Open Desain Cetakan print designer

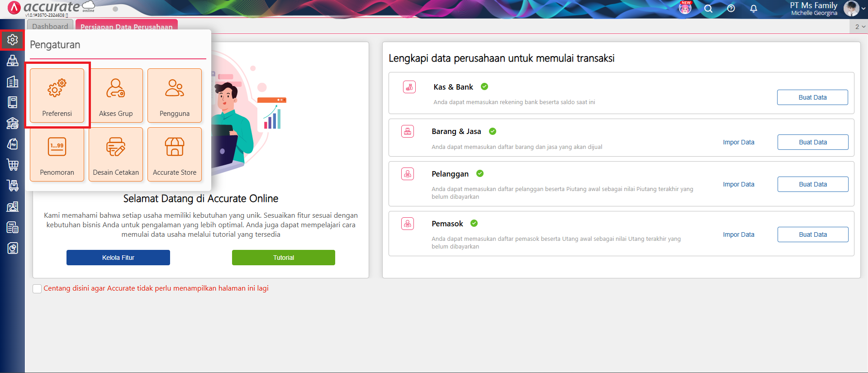click(116, 154)
